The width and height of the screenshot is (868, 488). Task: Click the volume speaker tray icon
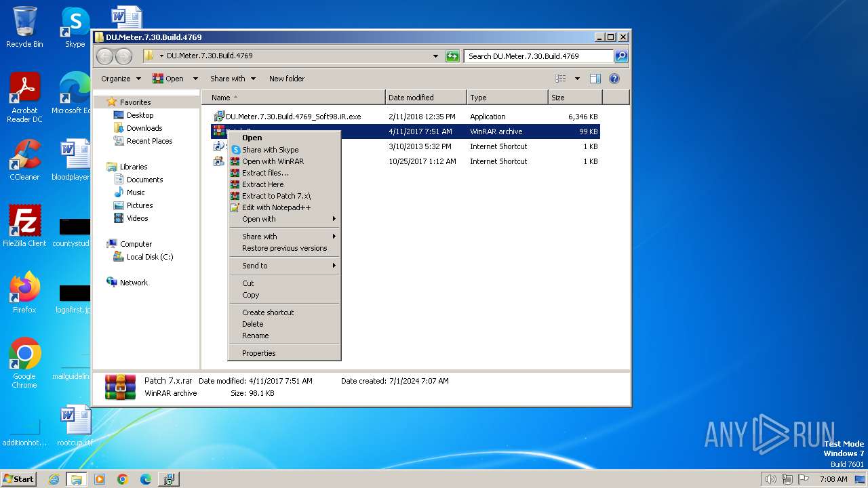tap(770, 479)
